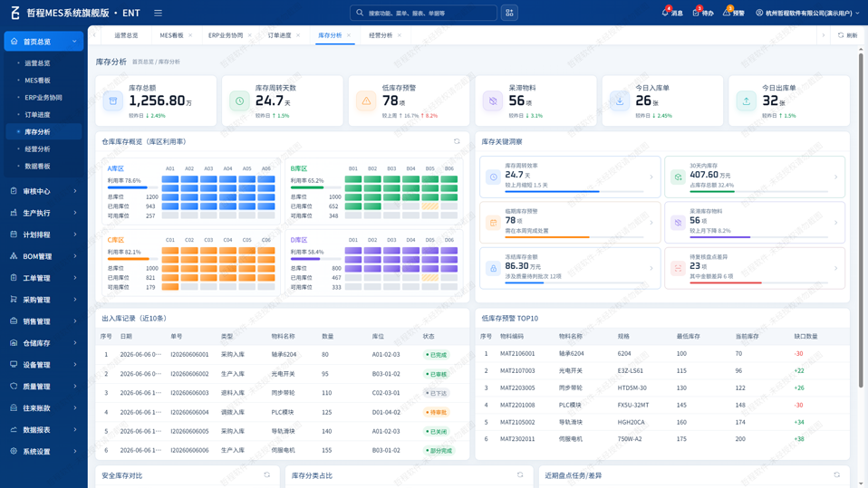Refresh the 近期盘点任务/差异 panel

[x=836, y=474]
